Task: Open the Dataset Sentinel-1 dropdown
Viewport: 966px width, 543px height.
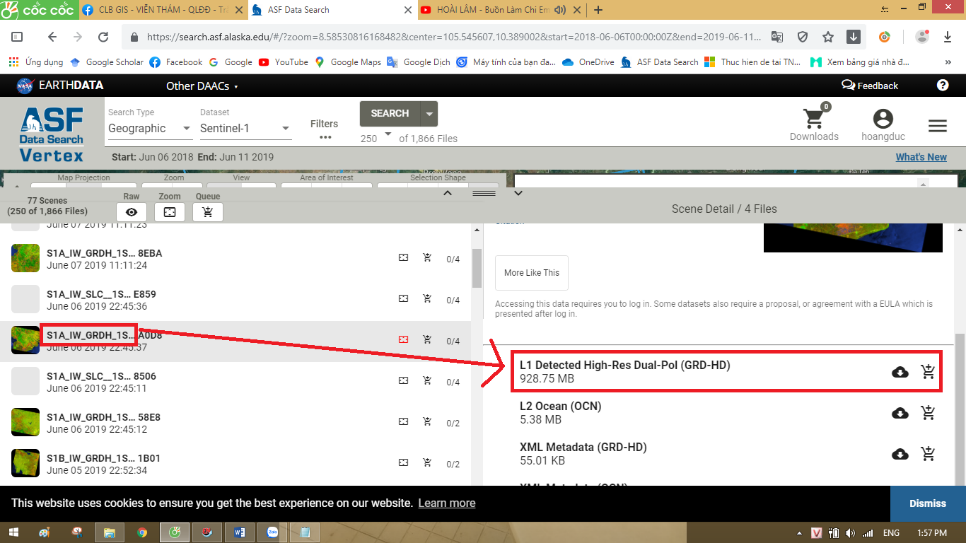Action: point(245,128)
